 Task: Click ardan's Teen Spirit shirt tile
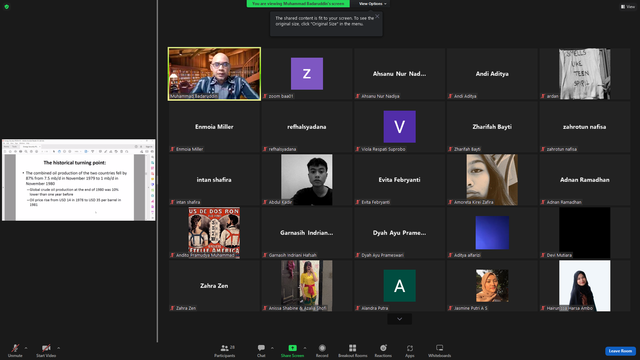(x=584, y=74)
